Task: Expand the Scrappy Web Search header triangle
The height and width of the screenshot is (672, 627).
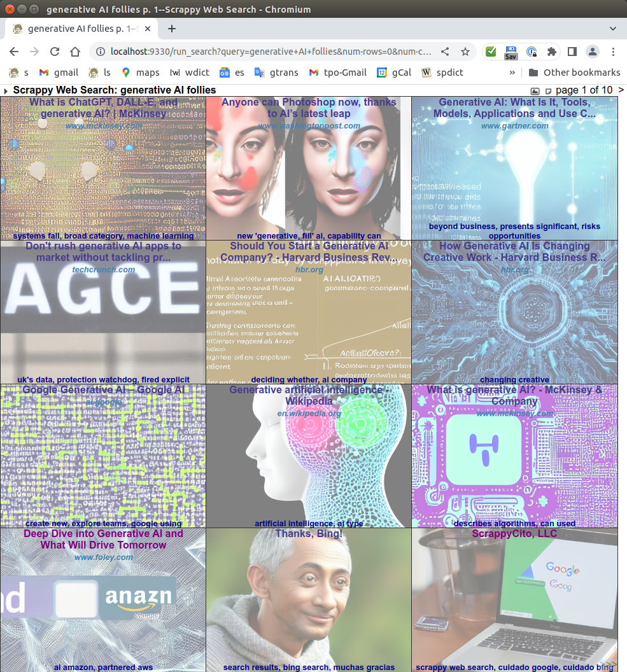Action: [6, 91]
